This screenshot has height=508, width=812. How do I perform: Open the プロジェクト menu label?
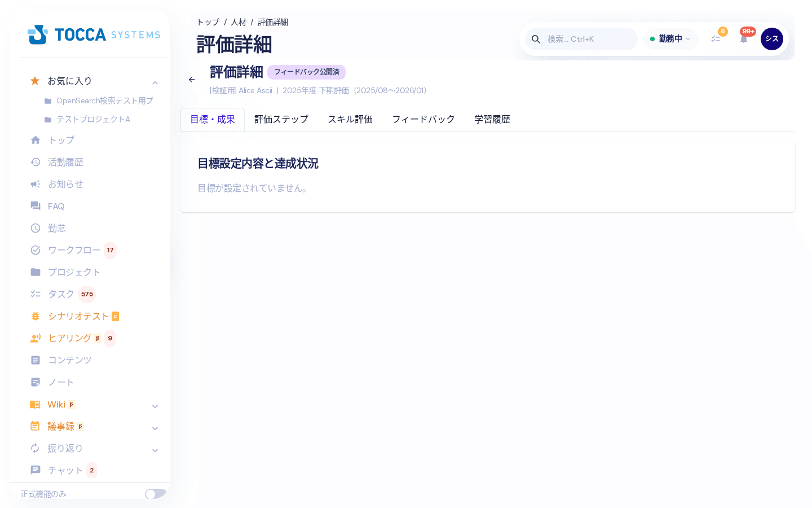click(74, 272)
